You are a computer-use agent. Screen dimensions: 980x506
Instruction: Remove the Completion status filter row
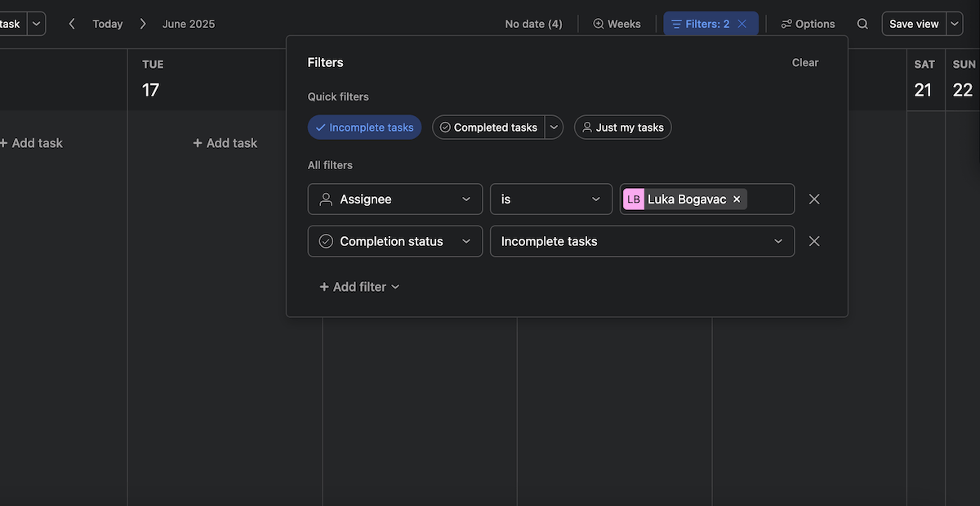pyautogui.click(x=813, y=240)
